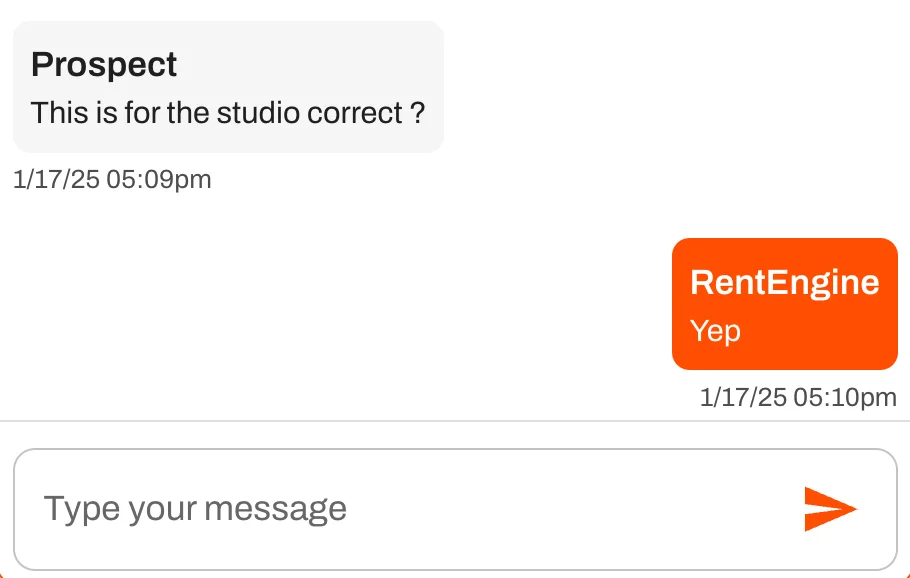910x578 pixels.
Task: Select the RentEngine sender label
Action: click(x=783, y=282)
